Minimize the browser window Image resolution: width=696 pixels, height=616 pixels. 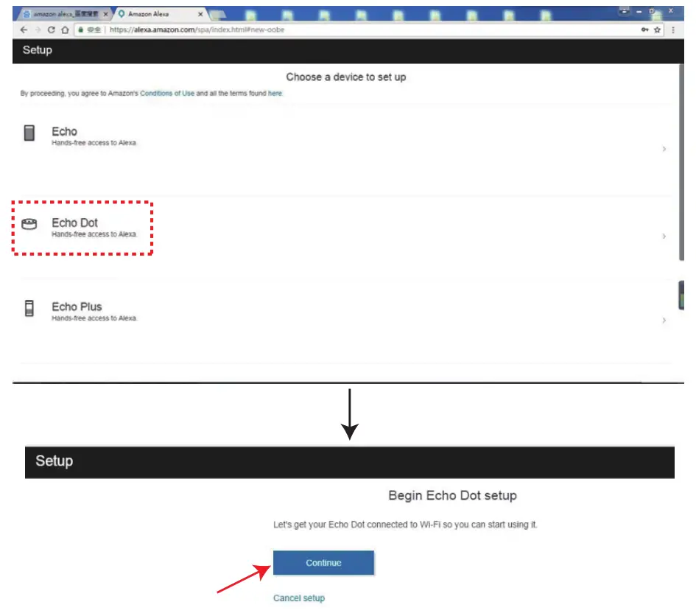(x=639, y=12)
